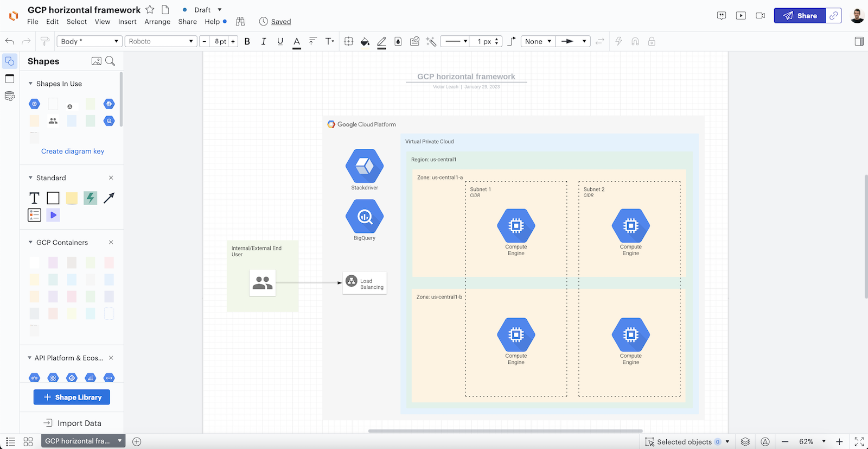The width and height of the screenshot is (868, 449).
Task: Click the lightning action icon
Action: coord(619,41)
